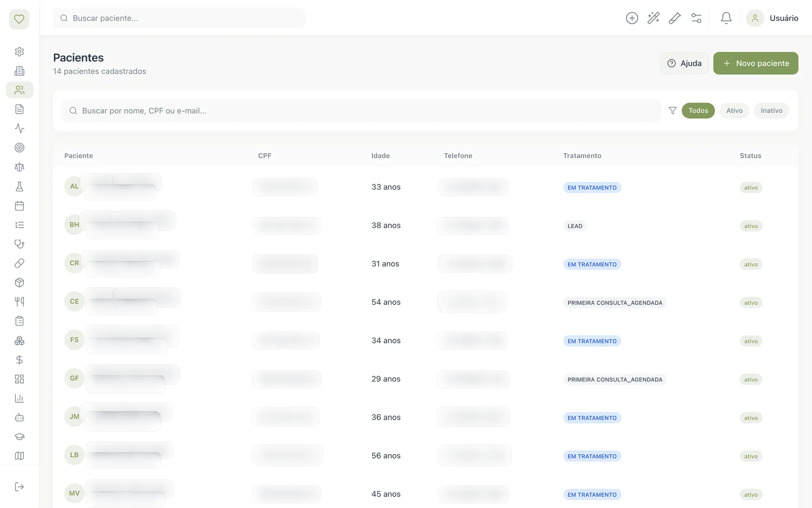Open the balance scale icon in sidebar
This screenshot has width=812, height=508.
(19, 167)
